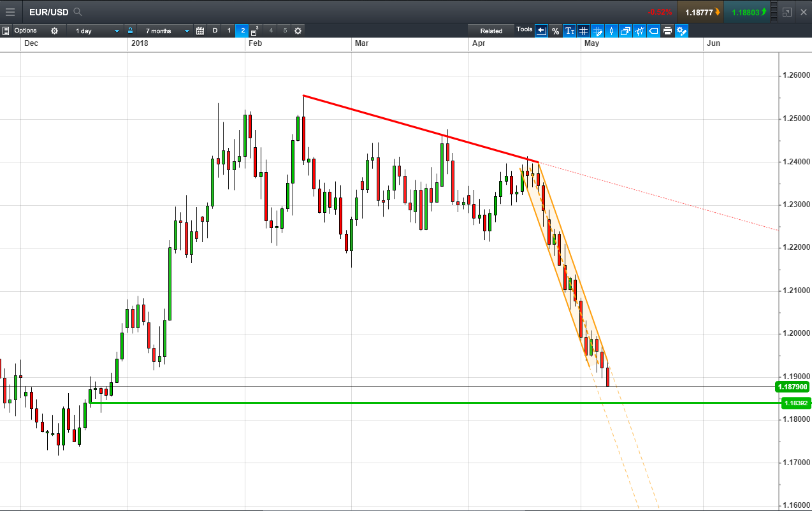Click the Apr label on time axis
812x511 pixels.
[479, 43]
